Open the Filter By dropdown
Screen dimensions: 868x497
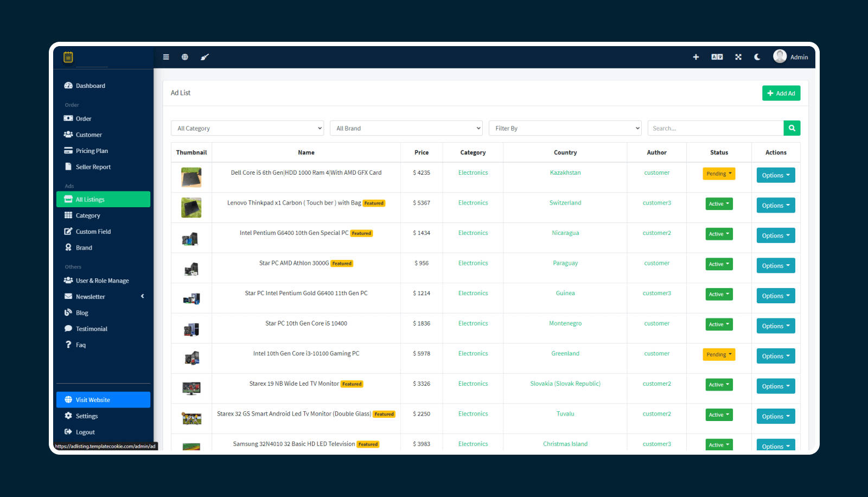coord(565,128)
